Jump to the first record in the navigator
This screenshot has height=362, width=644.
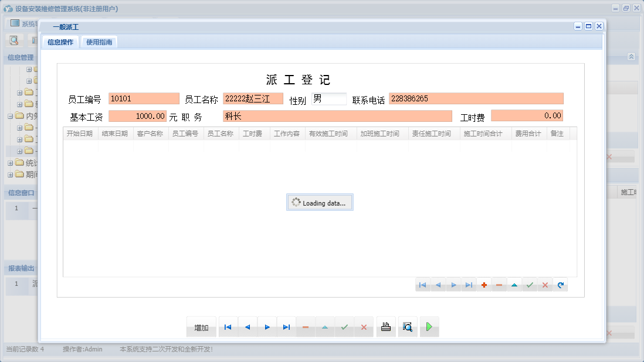click(228, 327)
